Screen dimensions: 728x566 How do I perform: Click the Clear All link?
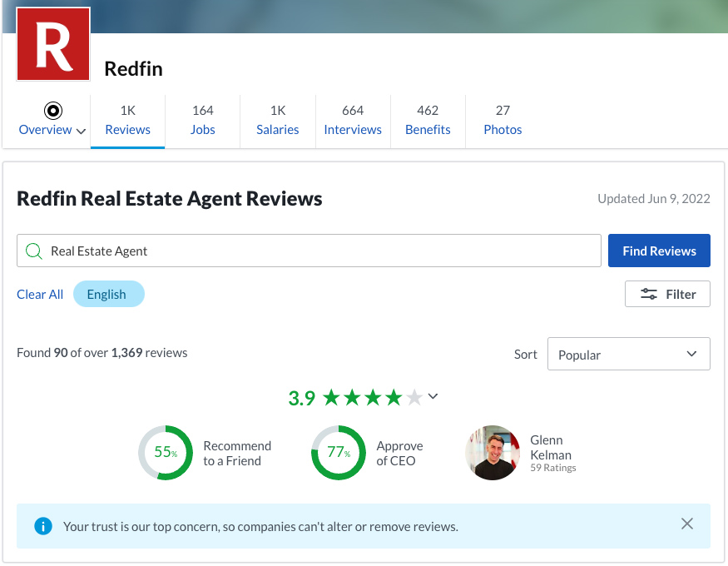point(40,295)
